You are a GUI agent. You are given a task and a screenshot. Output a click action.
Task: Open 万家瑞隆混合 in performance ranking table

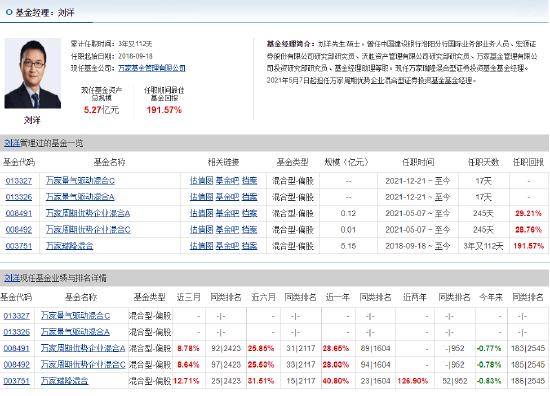click(65, 381)
